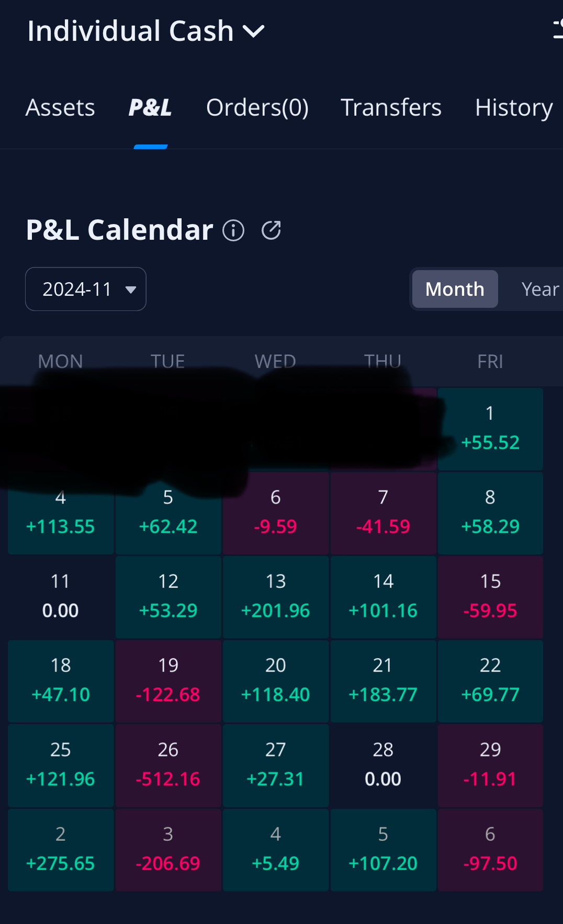Open the Orders(0) tab
The image size is (563, 924).
[x=257, y=108]
